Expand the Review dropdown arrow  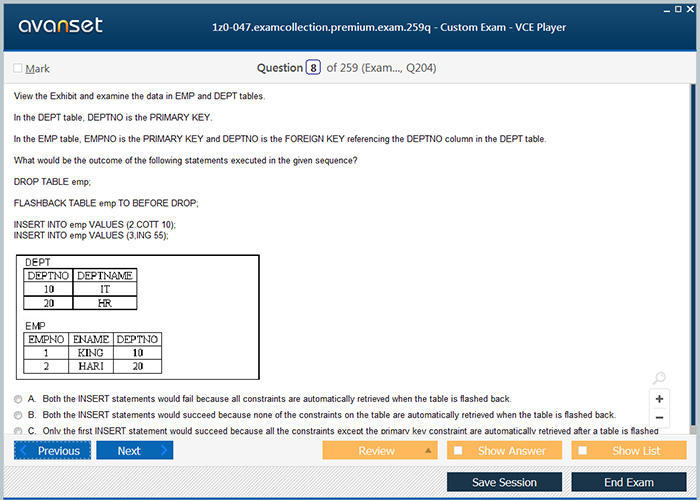point(428,450)
